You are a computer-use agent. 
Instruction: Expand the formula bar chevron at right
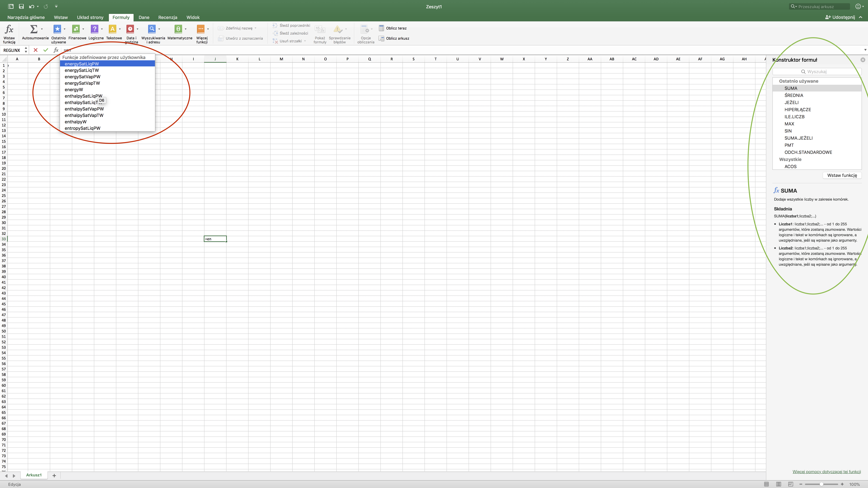point(865,50)
